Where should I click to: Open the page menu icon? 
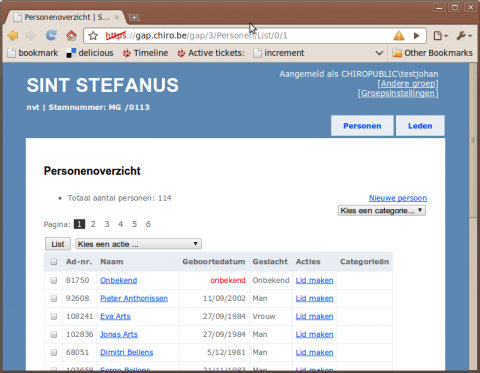coord(440,35)
